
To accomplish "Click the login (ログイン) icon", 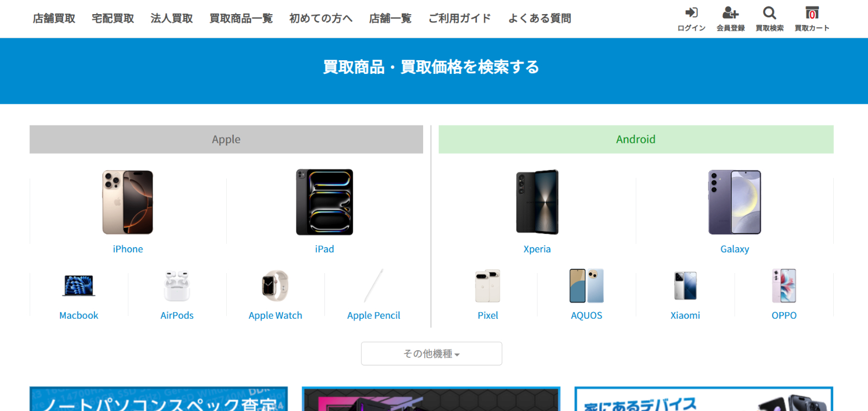I will click(x=691, y=12).
